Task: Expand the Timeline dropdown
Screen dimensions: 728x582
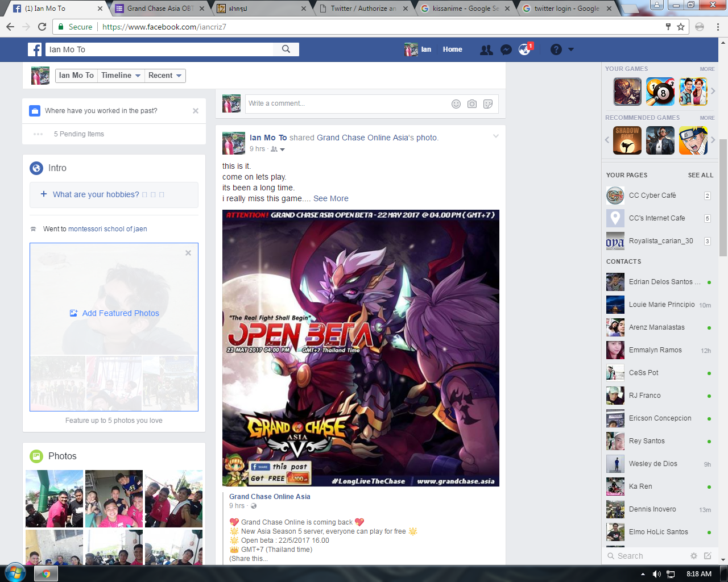Action: [x=121, y=76]
